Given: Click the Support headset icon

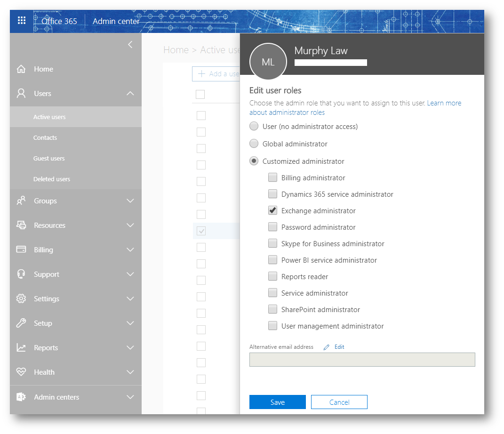Looking at the screenshot, I should tap(21, 274).
